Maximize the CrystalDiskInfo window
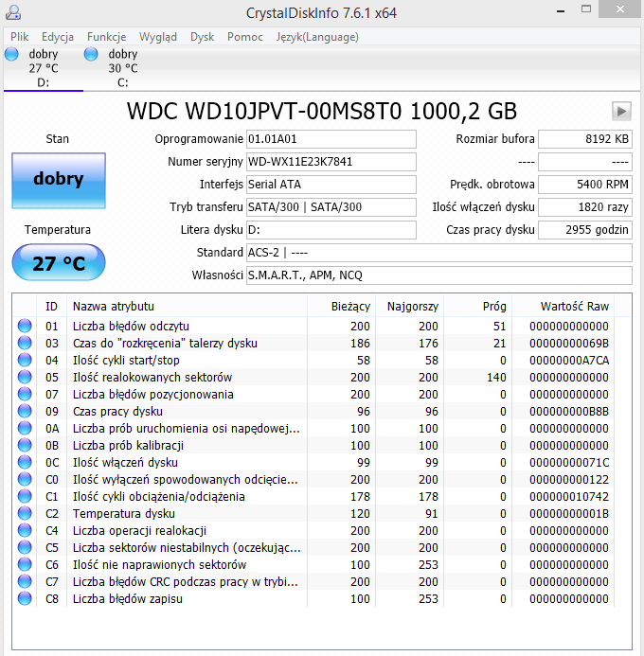The height and width of the screenshot is (656, 644). (x=586, y=9)
